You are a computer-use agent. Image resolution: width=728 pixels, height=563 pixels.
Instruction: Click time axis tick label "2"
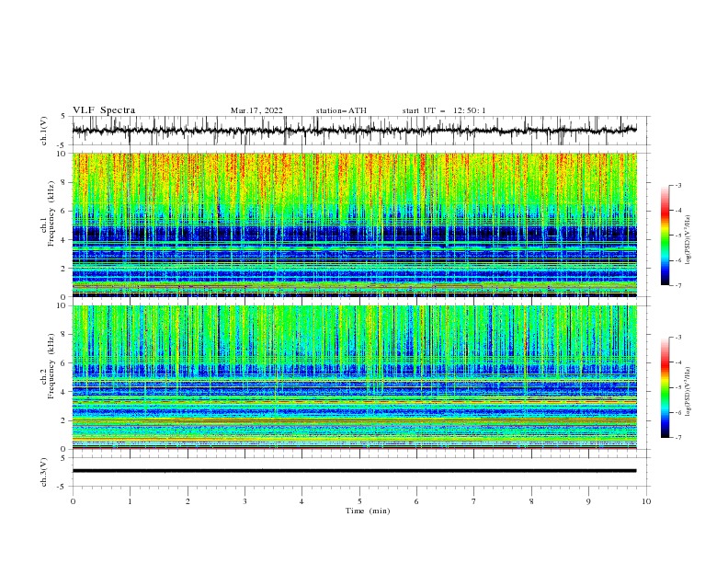point(188,501)
